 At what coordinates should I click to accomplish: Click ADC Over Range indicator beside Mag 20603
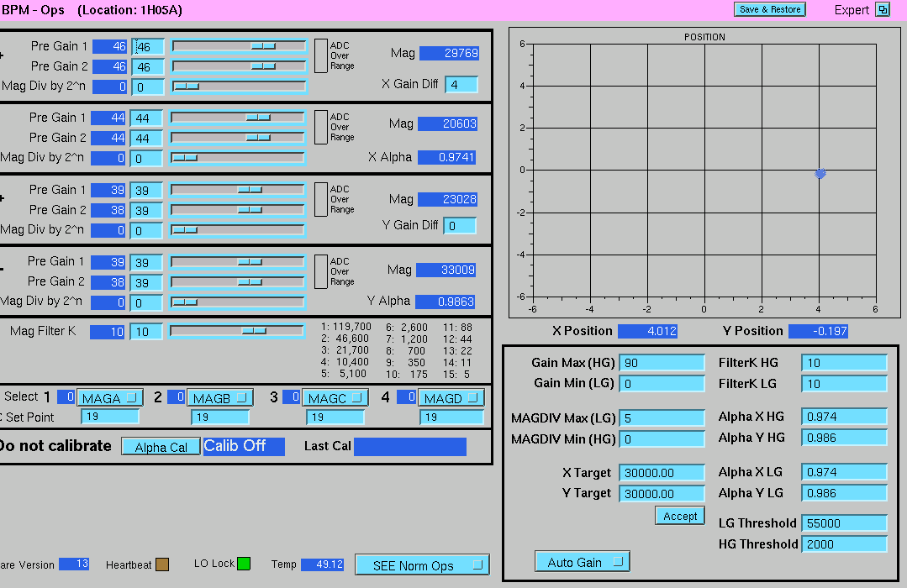pyautogui.click(x=320, y=127)
